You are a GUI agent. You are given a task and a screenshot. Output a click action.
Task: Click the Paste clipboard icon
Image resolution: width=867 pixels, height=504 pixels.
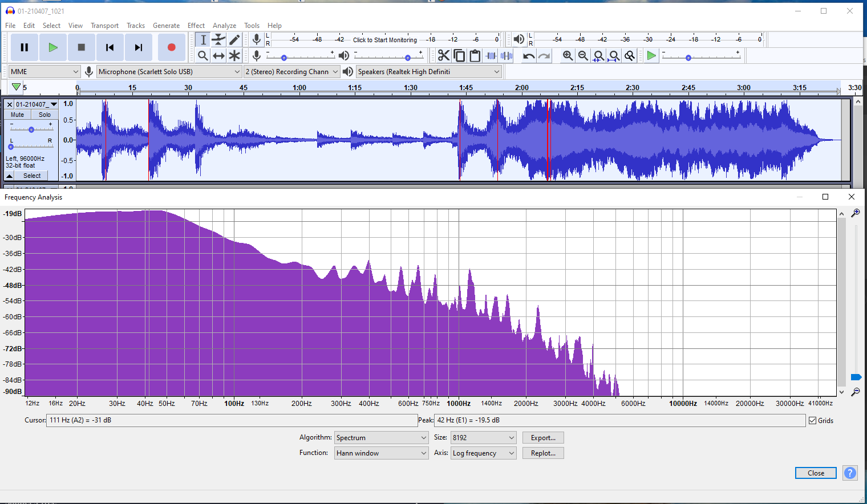click(475, 55)
